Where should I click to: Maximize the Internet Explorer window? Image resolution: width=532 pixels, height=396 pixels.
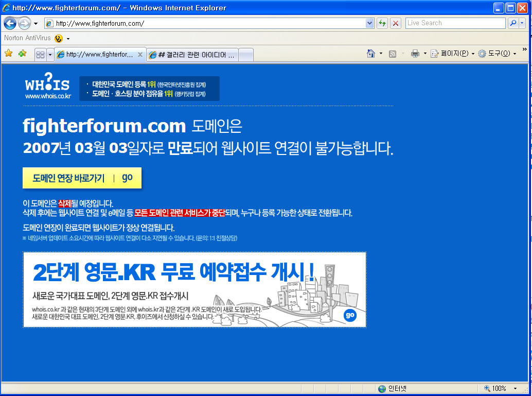[510, 8]
